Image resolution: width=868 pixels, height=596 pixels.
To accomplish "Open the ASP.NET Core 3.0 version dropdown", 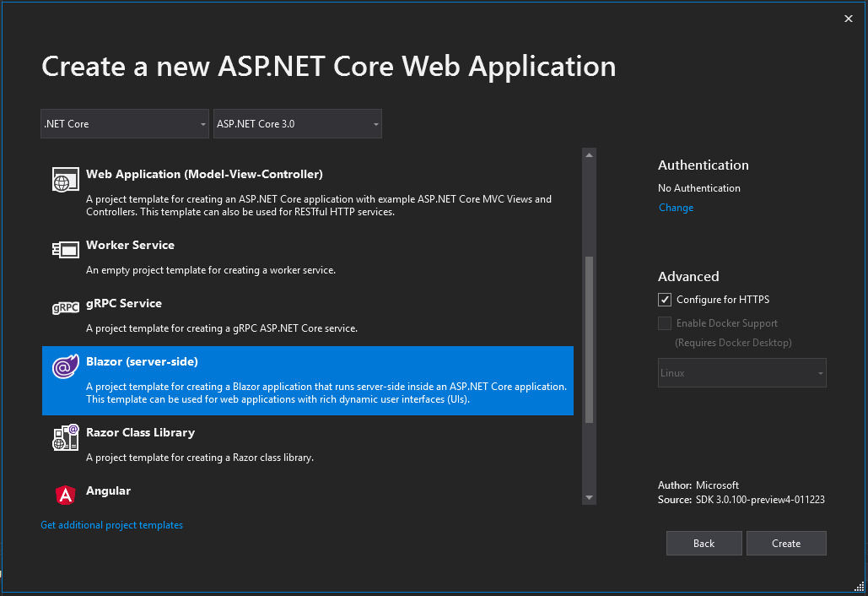I will [297, 123].
